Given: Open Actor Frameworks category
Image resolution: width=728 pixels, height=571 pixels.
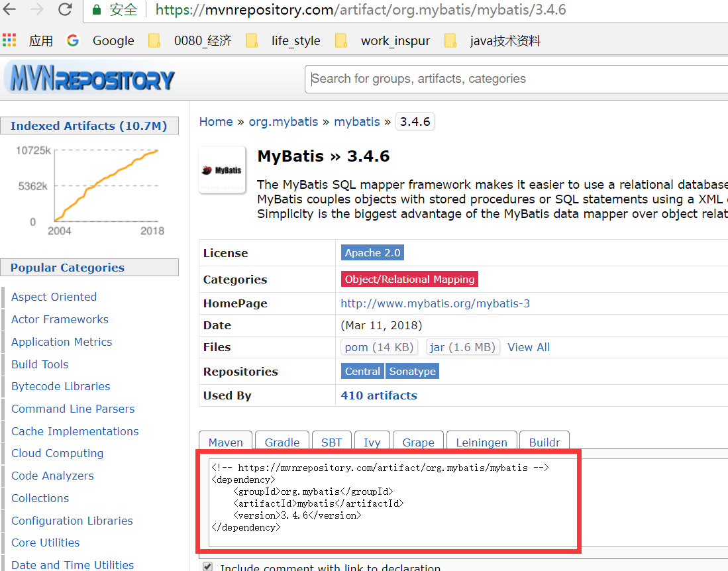Looking at the screenshot, I should pyautogui.click(x=60, y=319).
